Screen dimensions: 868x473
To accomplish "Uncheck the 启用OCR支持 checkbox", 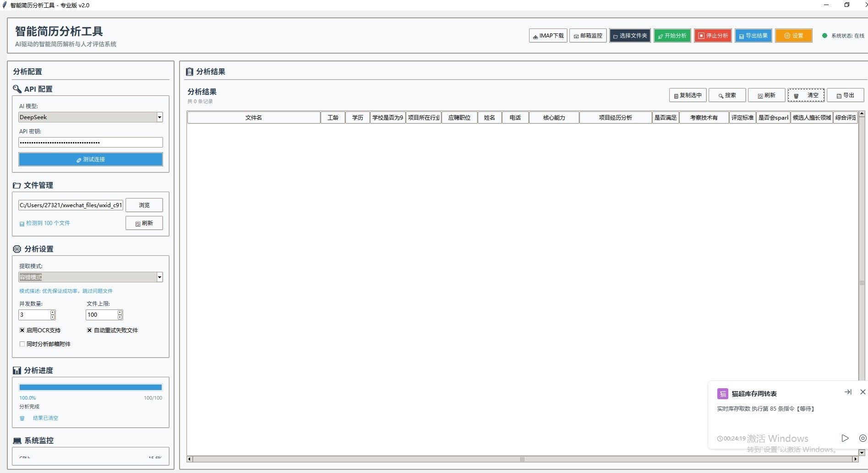I will click(x=22, y=330).
